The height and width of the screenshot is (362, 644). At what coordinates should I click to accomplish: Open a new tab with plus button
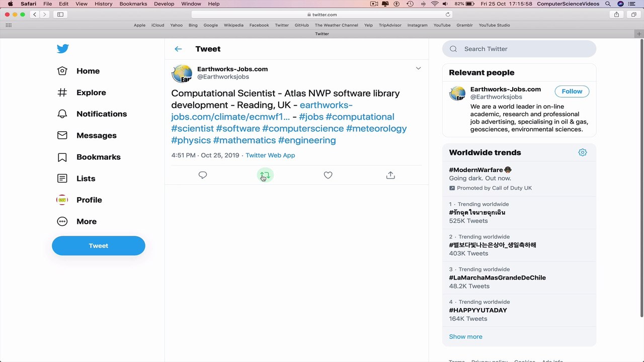point(639,34)
